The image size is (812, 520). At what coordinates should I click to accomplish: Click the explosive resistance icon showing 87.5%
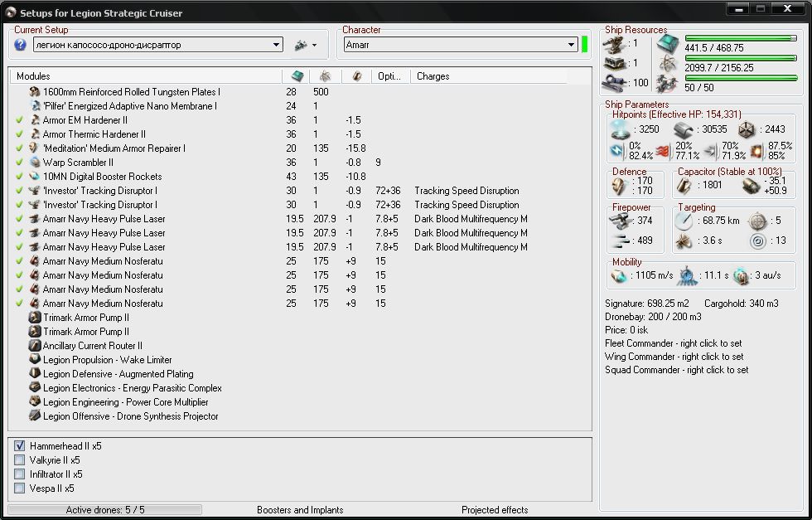tap(759, 152)
